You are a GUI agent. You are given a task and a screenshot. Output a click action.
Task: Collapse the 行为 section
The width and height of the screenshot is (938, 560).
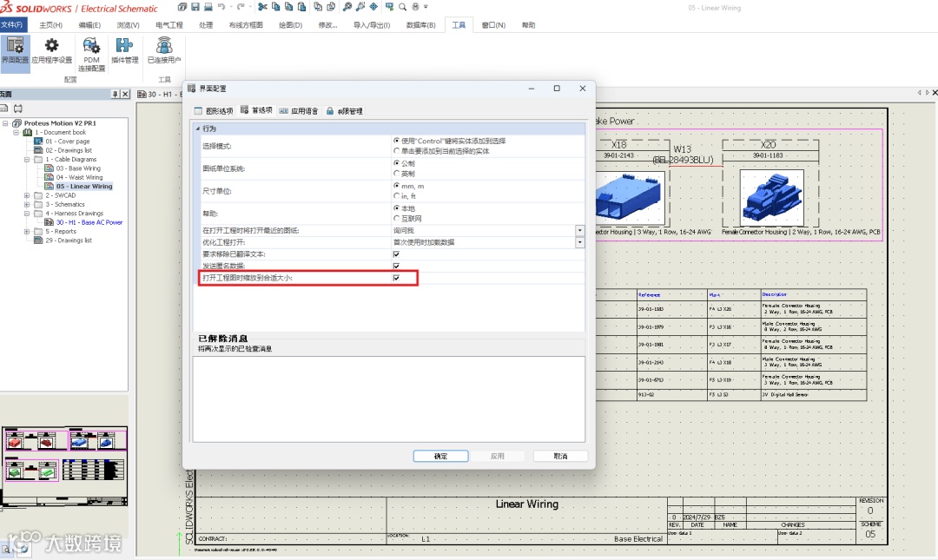(x=198, y=128)
